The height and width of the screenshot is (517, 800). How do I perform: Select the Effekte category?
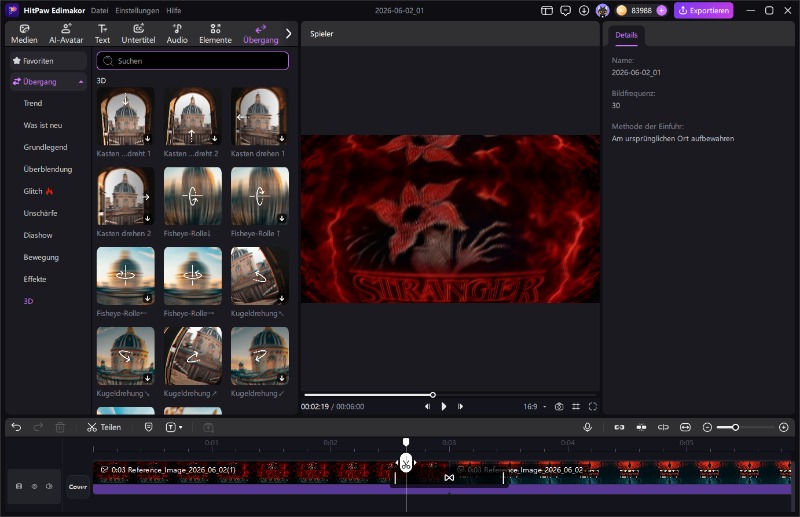point(35,279)
